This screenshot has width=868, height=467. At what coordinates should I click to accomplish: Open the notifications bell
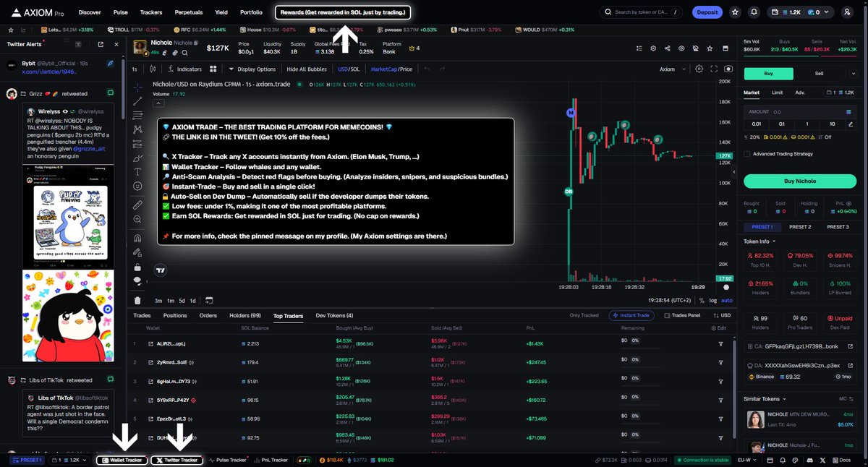click(x=754, y=12)
